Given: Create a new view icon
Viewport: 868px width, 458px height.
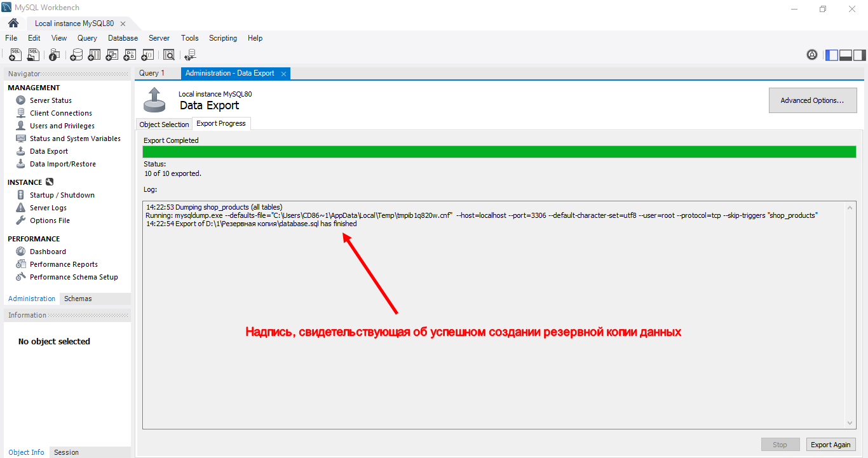Looking at the screenshot, I should coord(112,55).
